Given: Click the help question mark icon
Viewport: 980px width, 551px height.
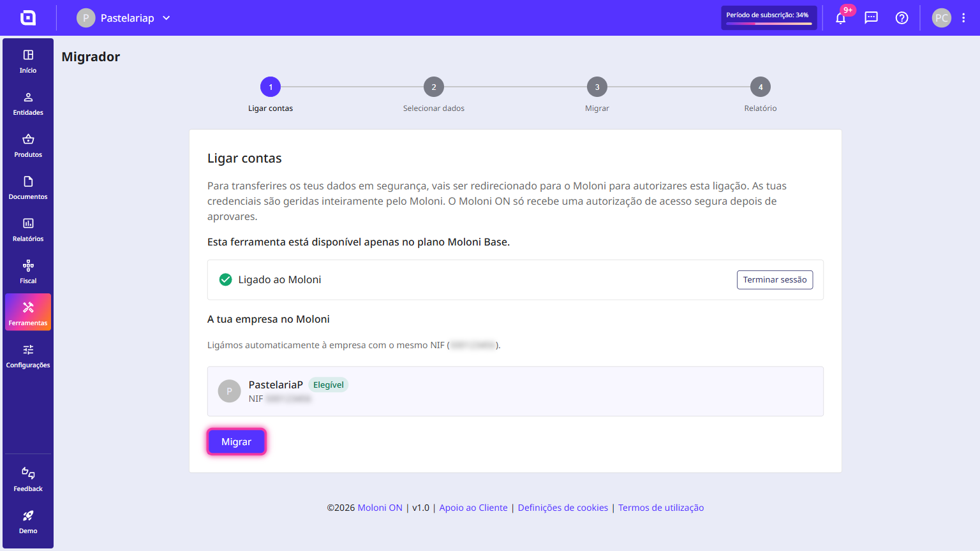Looking at the screenshot, I should 902,18.
